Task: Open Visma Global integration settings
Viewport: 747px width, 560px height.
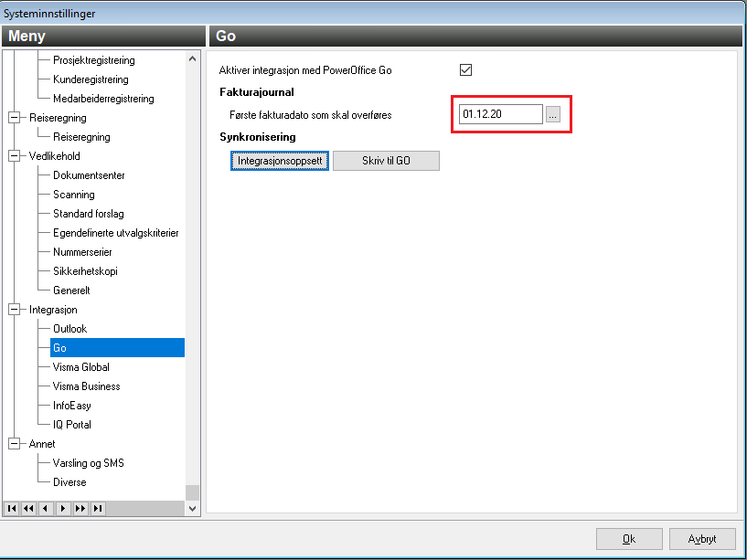Action: (81, 367)
